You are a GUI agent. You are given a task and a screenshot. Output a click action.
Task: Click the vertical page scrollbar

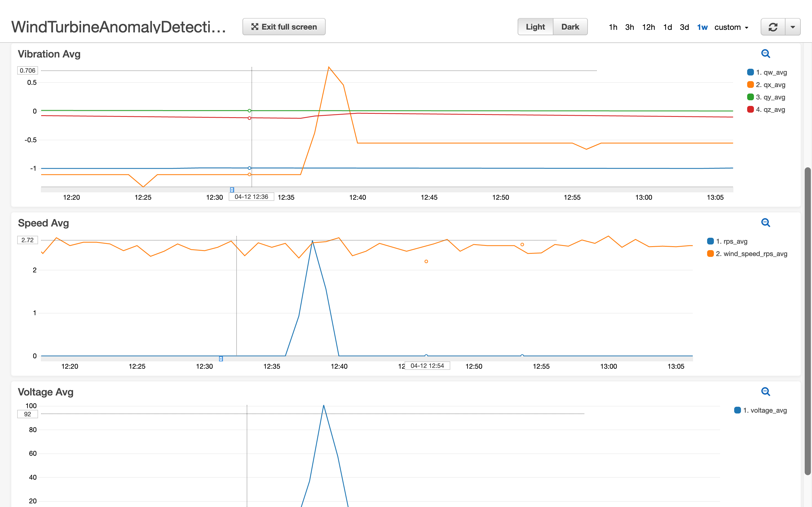(x=808, y=321)
